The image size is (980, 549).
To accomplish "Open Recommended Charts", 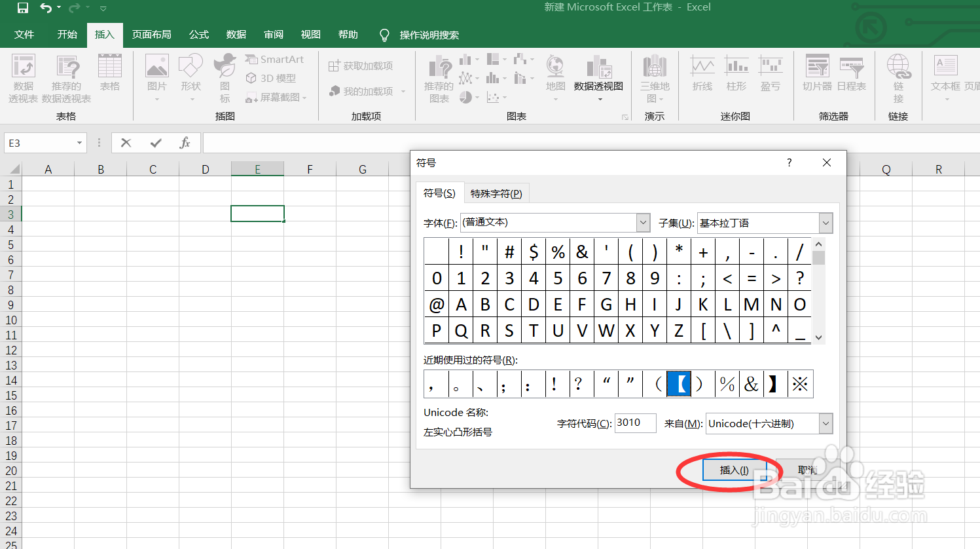I will click(439, 79).
